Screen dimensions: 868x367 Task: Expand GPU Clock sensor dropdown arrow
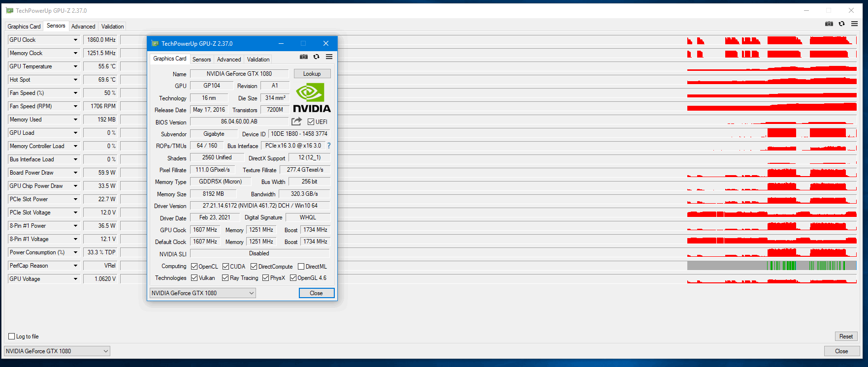75,40
